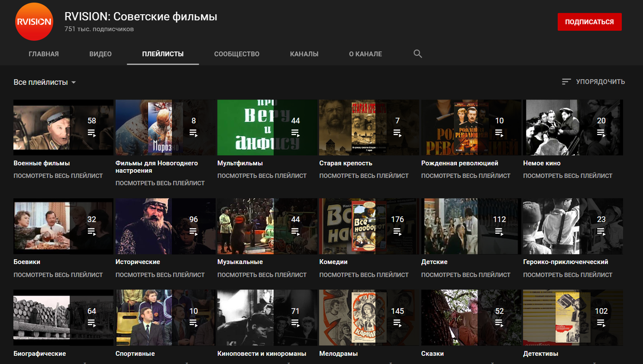View full playlist under Старая крепость
This screenshot has width=643, height=364.
[x=364, y=176]
